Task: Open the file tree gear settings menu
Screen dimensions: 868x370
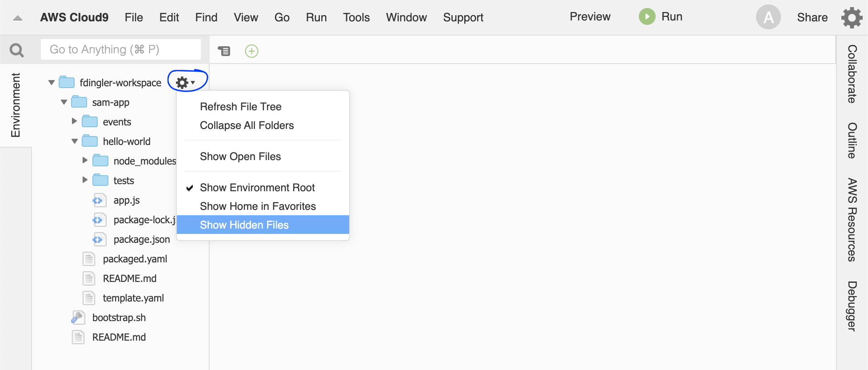Action: tap(185, 82)
